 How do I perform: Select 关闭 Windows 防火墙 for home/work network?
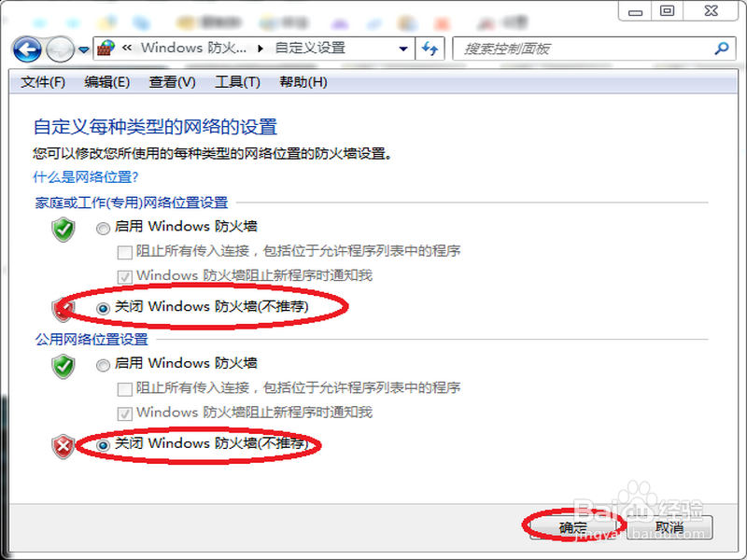[103, 309]
